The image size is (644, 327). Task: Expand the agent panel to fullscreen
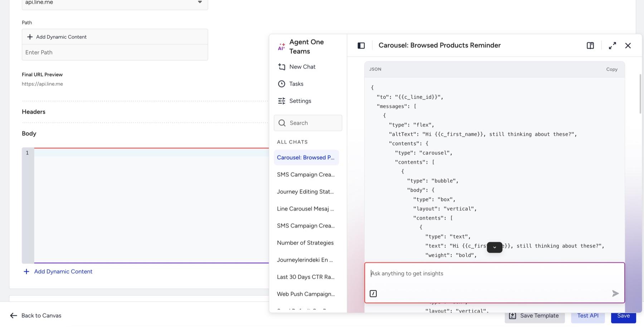[613, 45]
